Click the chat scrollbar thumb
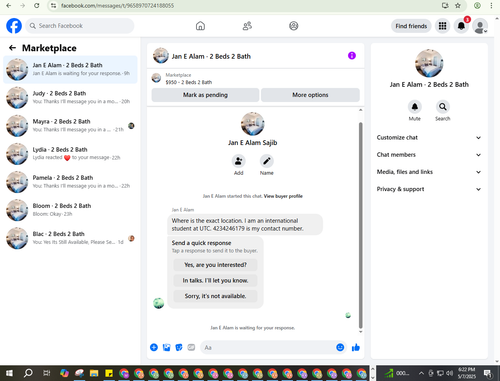Screen dimensions: 500x381 coord(360,225)
